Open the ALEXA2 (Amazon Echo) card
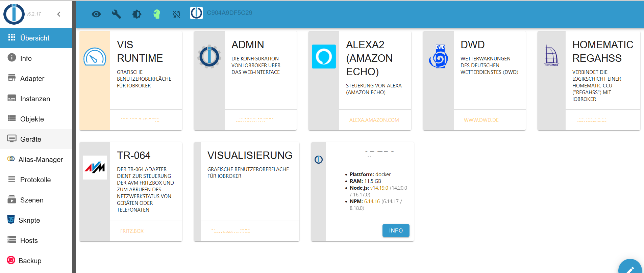 pos(360,81)
